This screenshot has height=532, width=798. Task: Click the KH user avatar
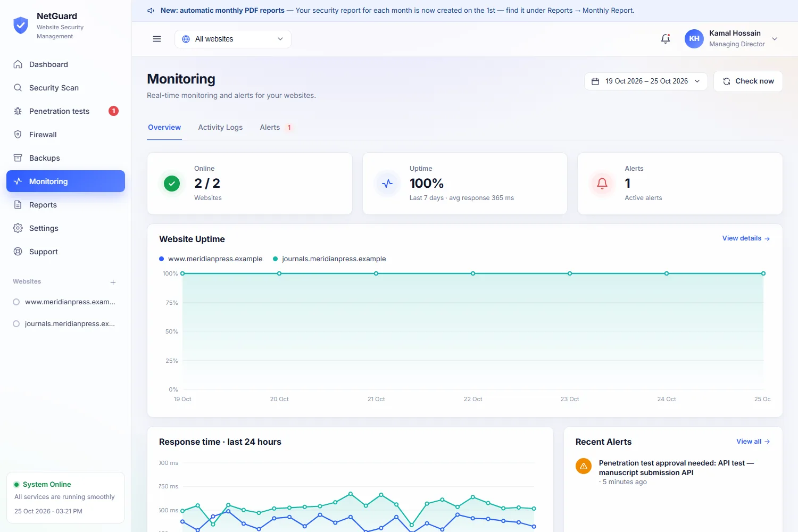click(x=694, y=39)
